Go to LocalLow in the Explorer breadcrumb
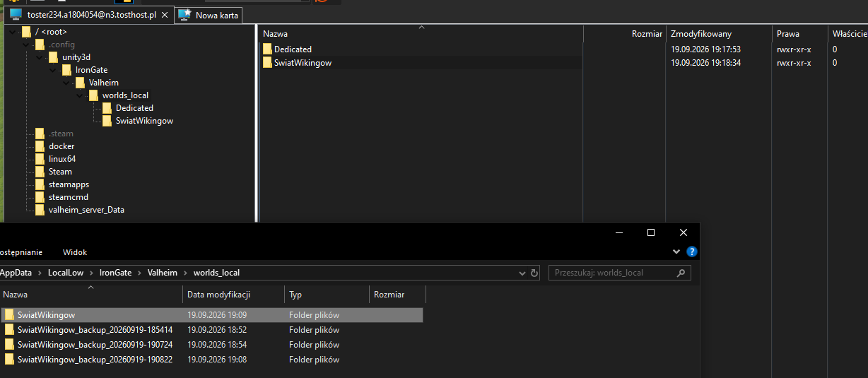The image size is (868, 378). coord(66,273)
